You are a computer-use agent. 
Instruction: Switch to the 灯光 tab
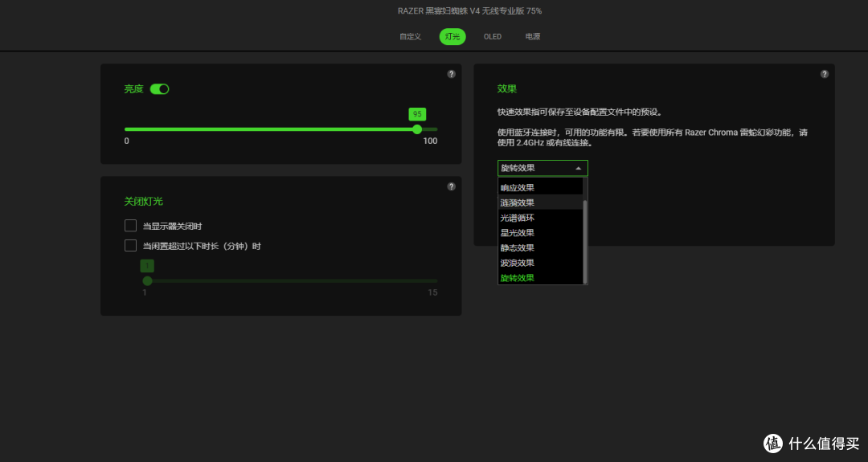tap(452, 36)
